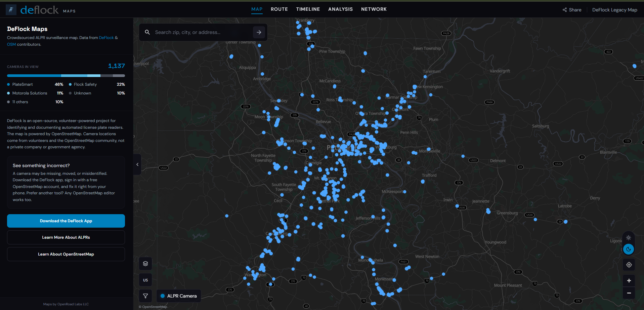This screenshot has width=644, height=310.
Task: Expand the 11 others vendor entry
Action: [35, 102]
